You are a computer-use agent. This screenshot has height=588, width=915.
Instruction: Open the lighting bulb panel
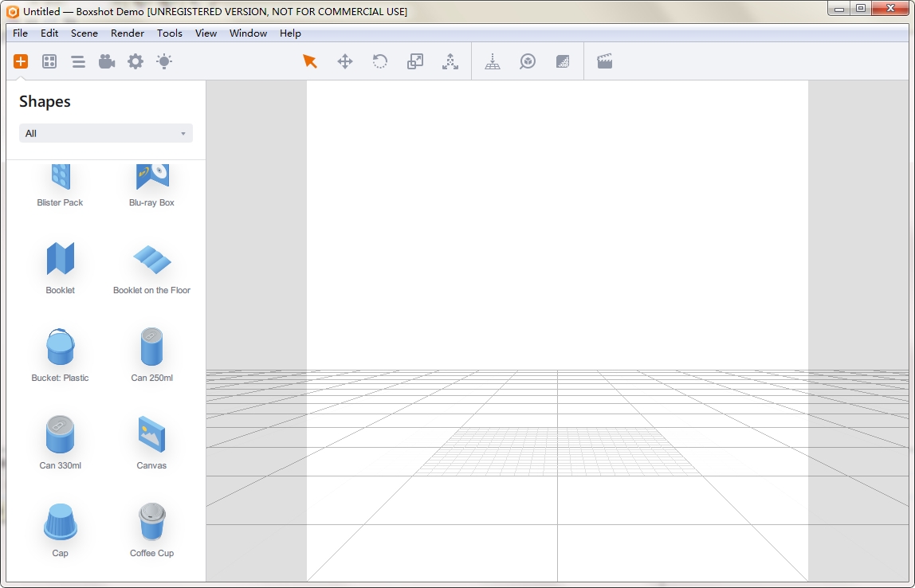point(164,61)
